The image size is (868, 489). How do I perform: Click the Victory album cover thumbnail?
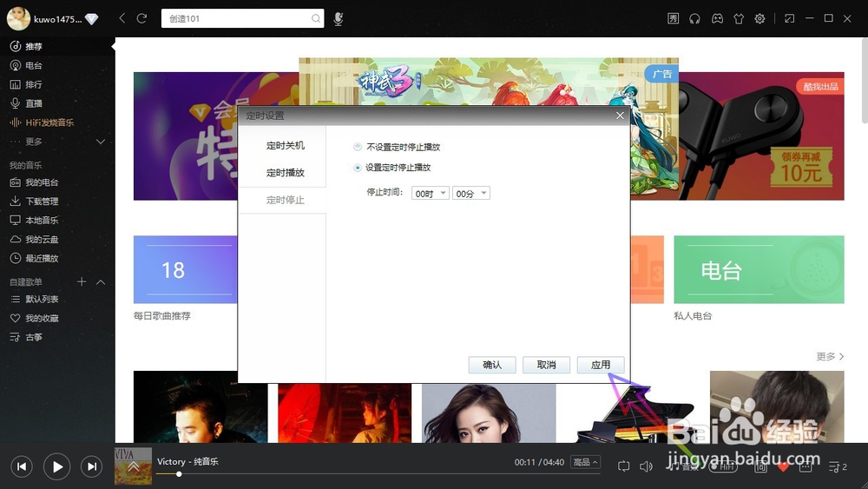tap(133, 466)
